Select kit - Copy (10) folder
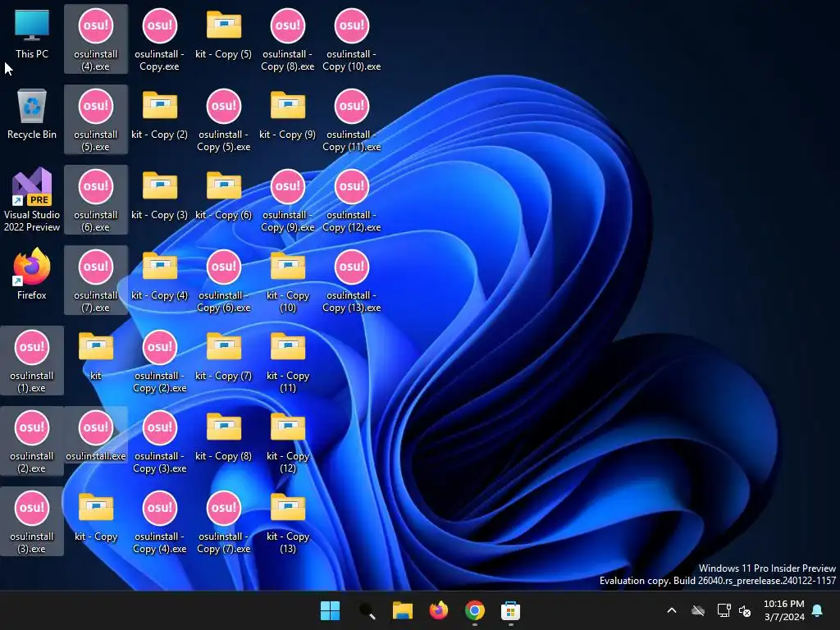 click(x=288, y=281)
